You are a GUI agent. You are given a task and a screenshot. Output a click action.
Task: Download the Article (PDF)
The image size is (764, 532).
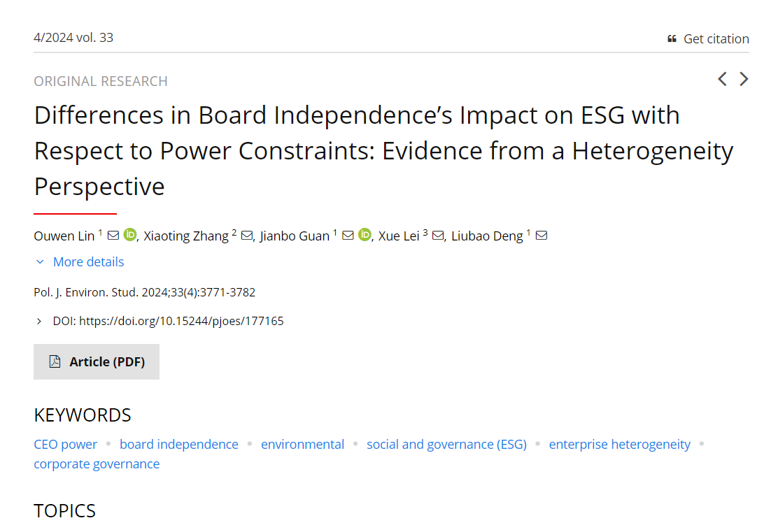tap(97, 361)
